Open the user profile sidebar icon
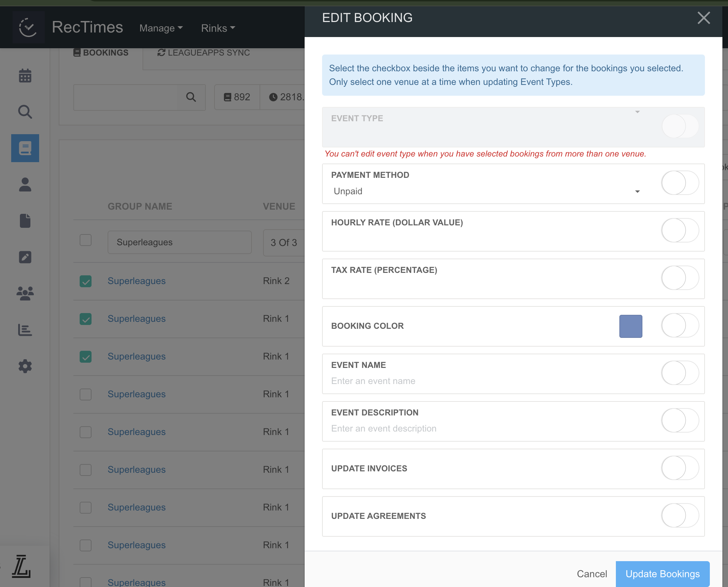This screenshot has width=728, height=587. point(25,184)
